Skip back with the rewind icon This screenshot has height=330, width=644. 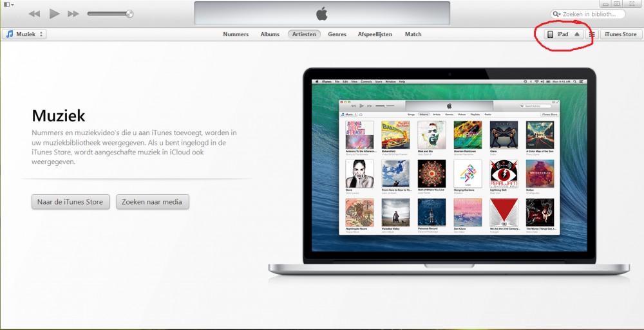point(35,14)
